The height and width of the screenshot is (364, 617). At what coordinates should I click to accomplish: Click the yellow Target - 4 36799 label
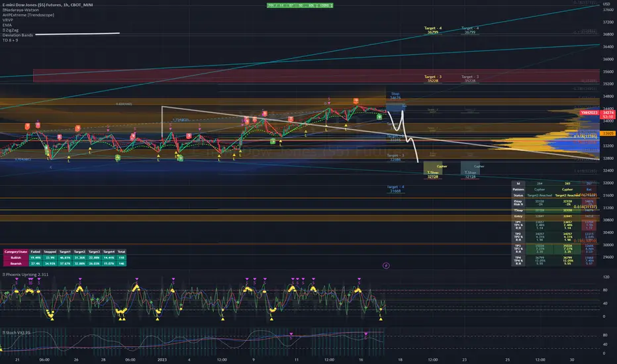click(433, 30)
